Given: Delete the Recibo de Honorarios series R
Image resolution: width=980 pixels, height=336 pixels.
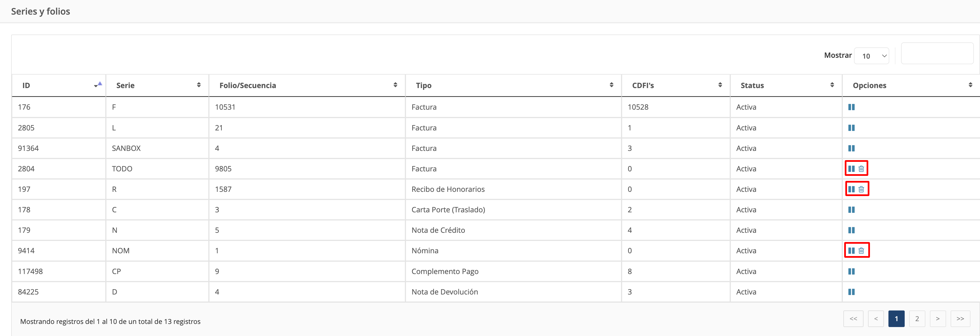Looking at the screenshot, I should coord(861,189).
